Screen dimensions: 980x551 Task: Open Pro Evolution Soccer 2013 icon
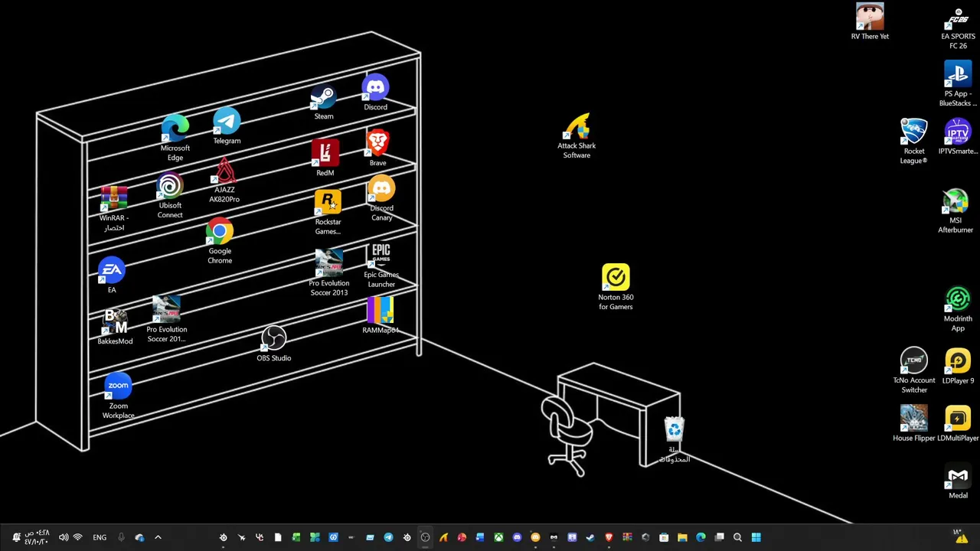(329, 273)
